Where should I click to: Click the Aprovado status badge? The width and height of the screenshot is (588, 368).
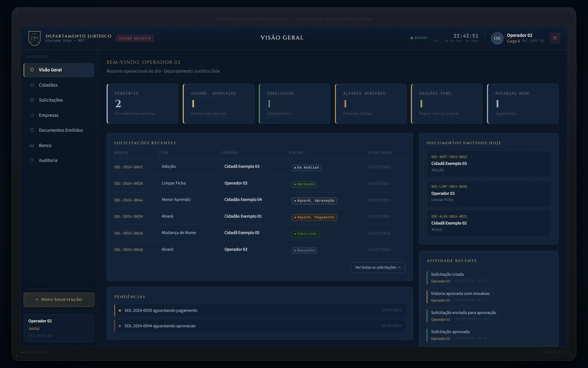pyautogui.click(x=304, y=184)
